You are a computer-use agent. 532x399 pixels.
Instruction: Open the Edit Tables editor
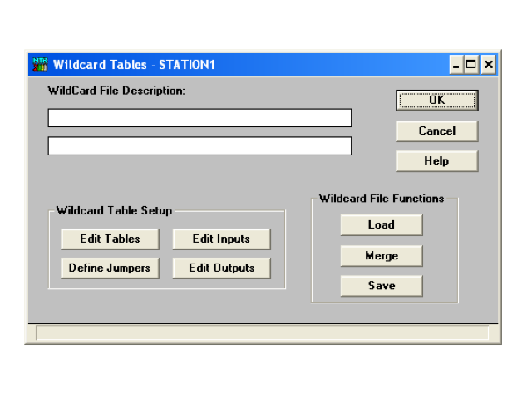110,239
